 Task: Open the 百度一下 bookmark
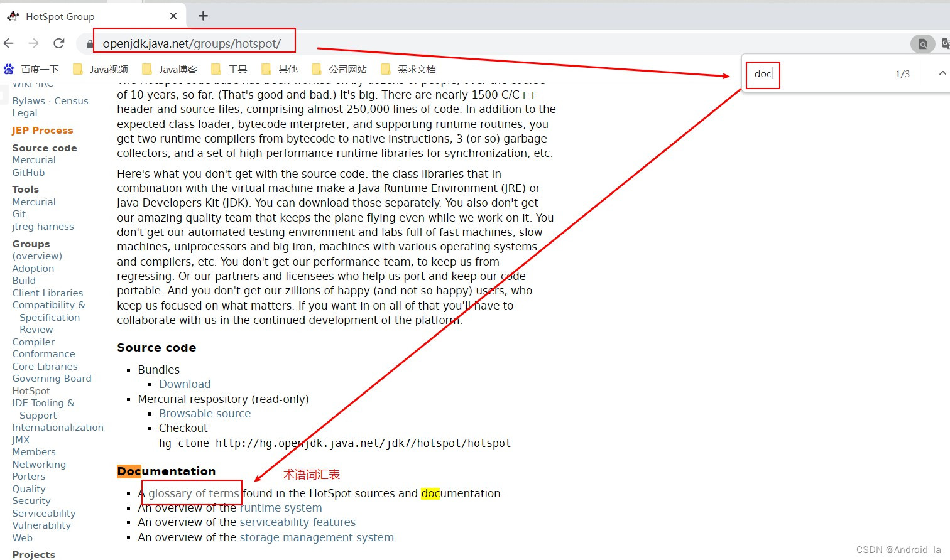[31, 69]
